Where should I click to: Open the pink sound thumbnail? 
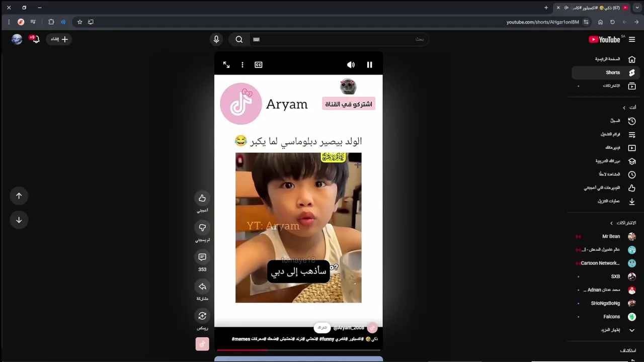pos(202,344)
